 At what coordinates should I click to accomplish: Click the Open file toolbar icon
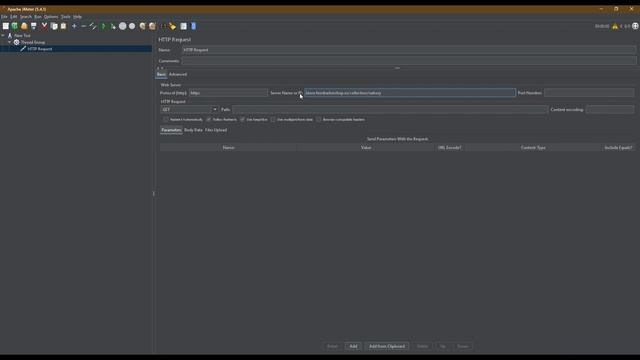pos(24,26)
